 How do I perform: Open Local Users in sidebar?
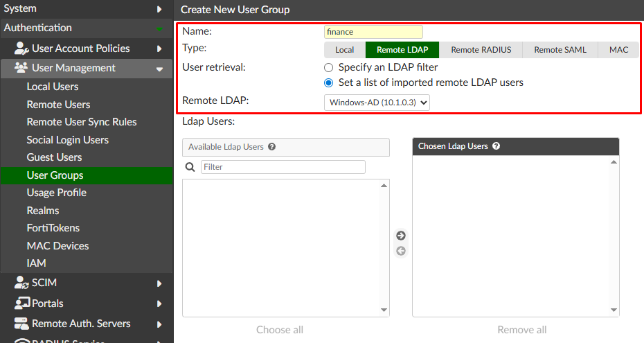tap(52, 87)
